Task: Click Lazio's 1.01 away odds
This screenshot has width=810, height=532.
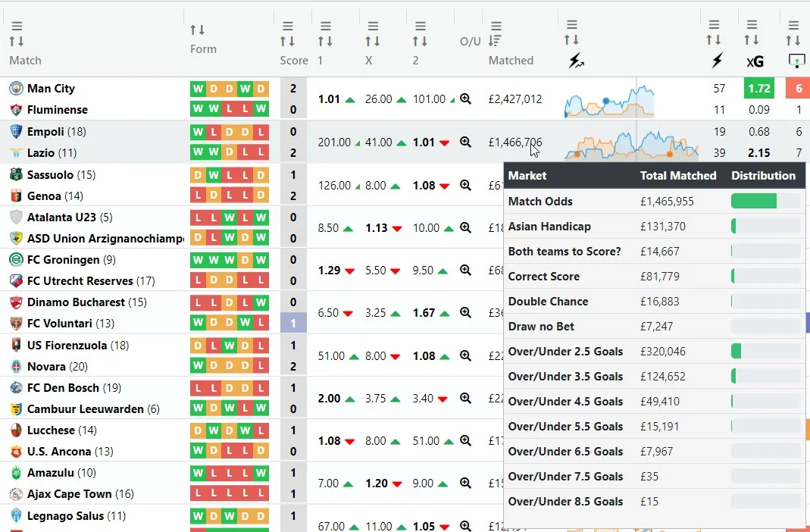Action: (x=424, y=142)
